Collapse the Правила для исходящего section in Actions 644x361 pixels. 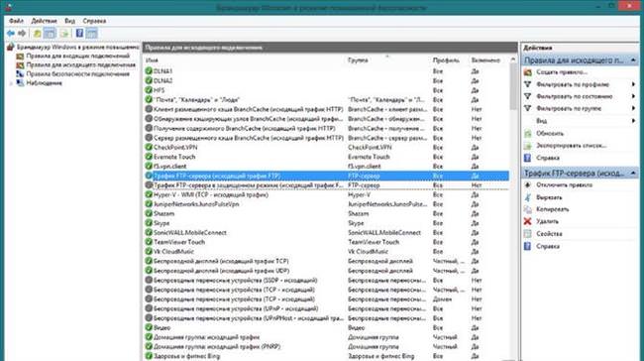coord(633,60)
